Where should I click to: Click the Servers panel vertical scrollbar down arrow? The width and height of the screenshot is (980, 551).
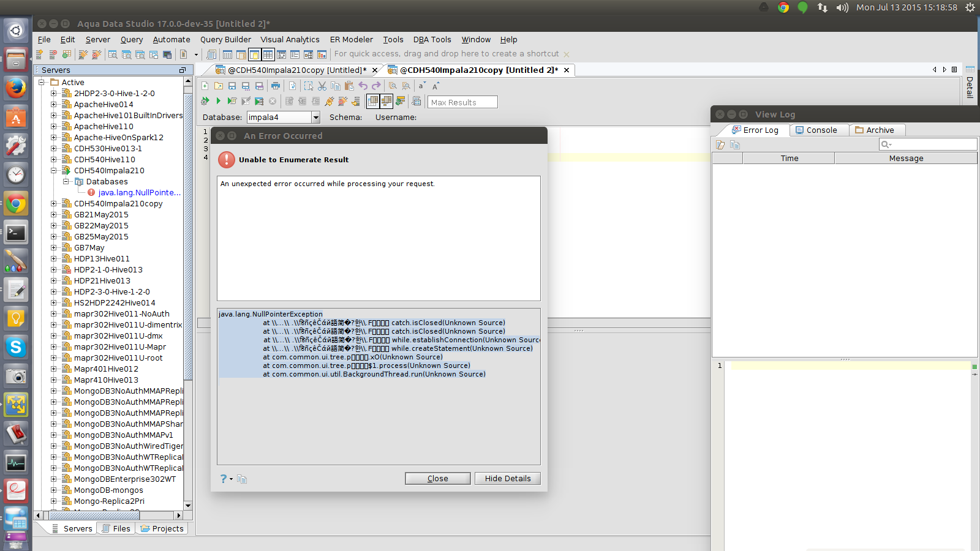pyautogui.click(x=188, y=506)
